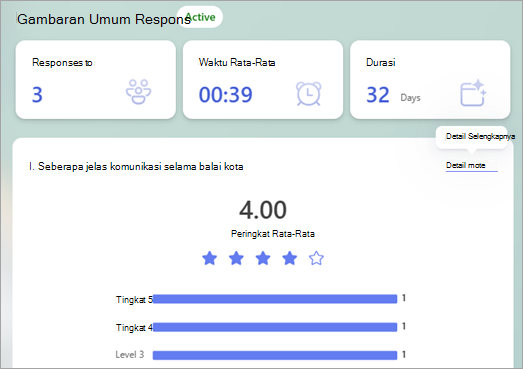The width and height of the screenshot is (523, 369).
Task: Click the Waktu Rata-Rata label
Action: coord(237,62)
